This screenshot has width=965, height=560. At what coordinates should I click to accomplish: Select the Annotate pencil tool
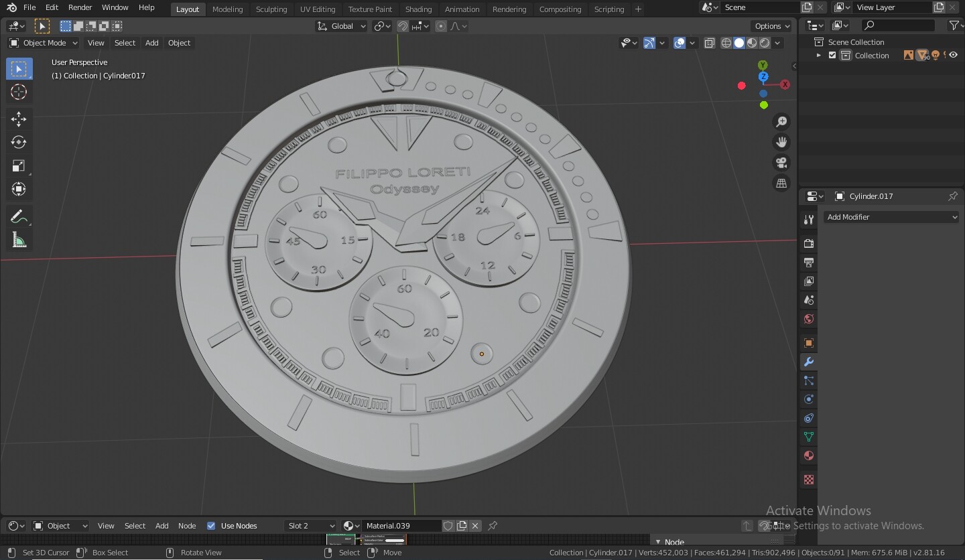pos(19,217)
